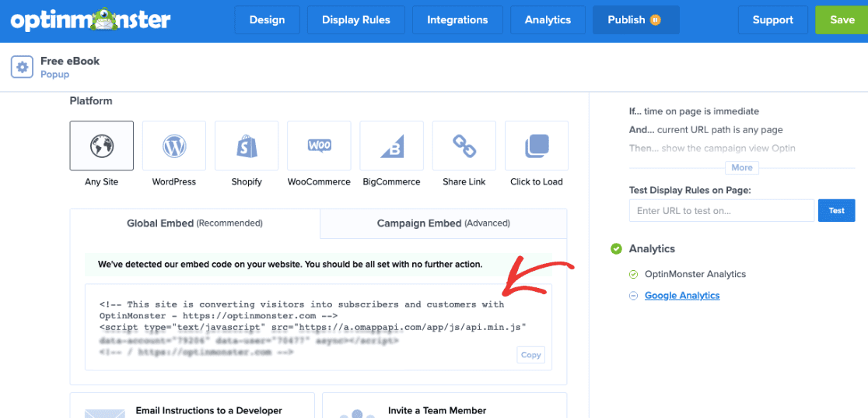Click the team member people icon
This screenshot has width=868, height=418.
click(x=357, y=413)
